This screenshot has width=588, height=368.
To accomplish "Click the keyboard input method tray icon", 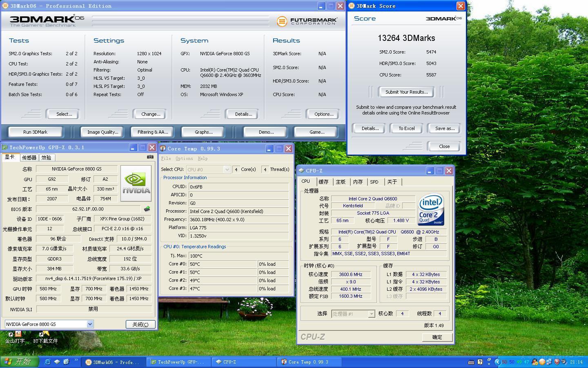I will [471, 362].
